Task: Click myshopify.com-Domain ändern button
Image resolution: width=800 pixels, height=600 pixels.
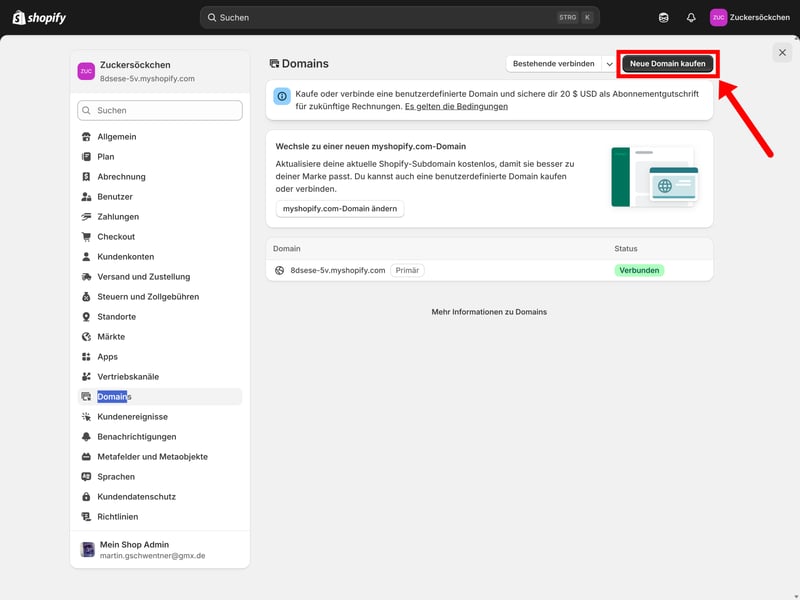Action: (x=340, y=209)
